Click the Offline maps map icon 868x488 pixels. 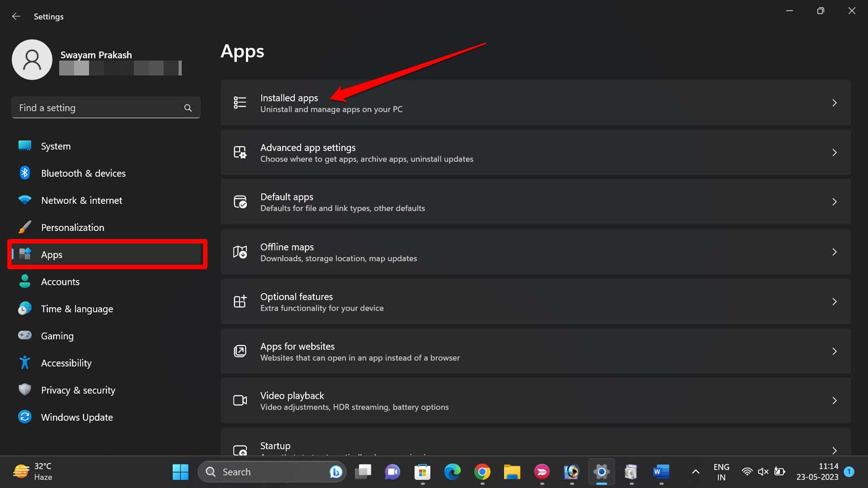pyautogui.click(x=240, y=252)
